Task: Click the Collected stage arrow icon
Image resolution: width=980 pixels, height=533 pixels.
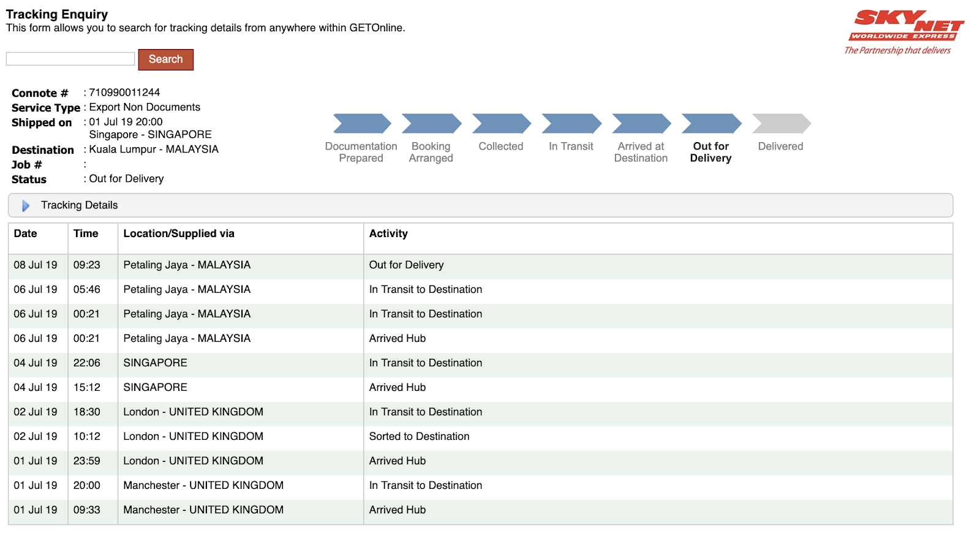Action: pyautogui.click(x=501, y=124)
